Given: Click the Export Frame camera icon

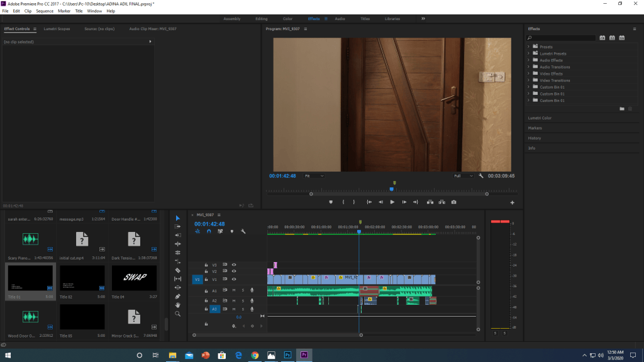Looking at the screenshot, I should click(x=453, y=202).
